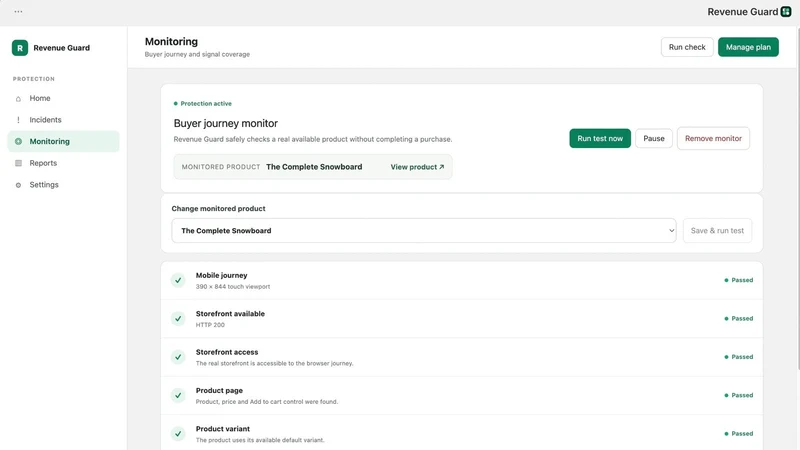Click Run test now
Screen dimensions: 800x450
(x=600, y=138)
